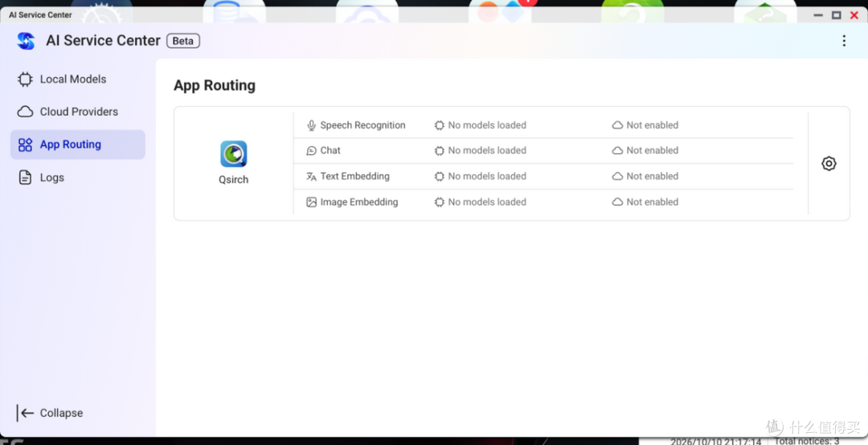Screen dimensions: 868x445
Task: Click the Qsirch app name label
Action: click(x=234, y=180)
